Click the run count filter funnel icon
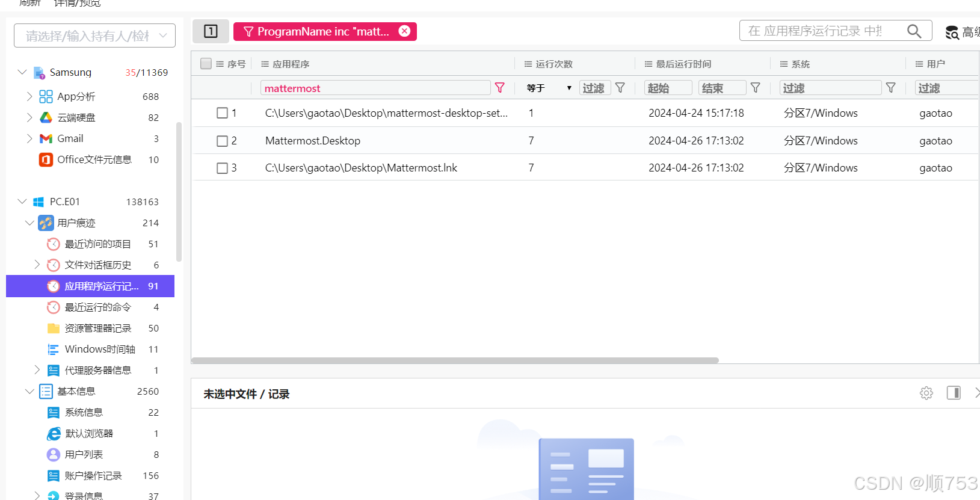This screenshot has height=500, width=980. (620, 88)
